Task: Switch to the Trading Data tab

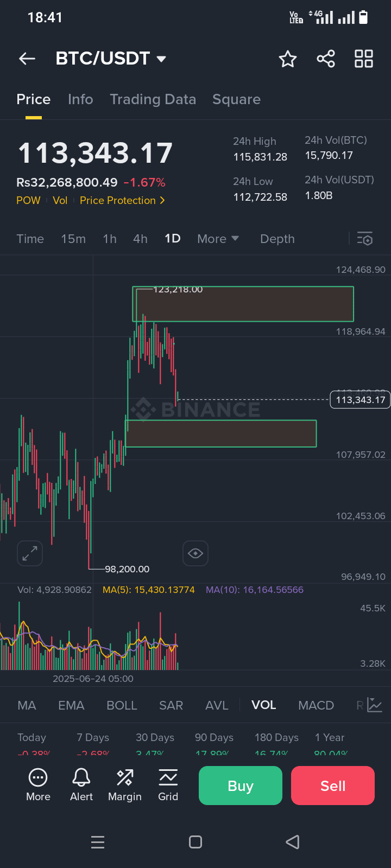Action: 153,99
